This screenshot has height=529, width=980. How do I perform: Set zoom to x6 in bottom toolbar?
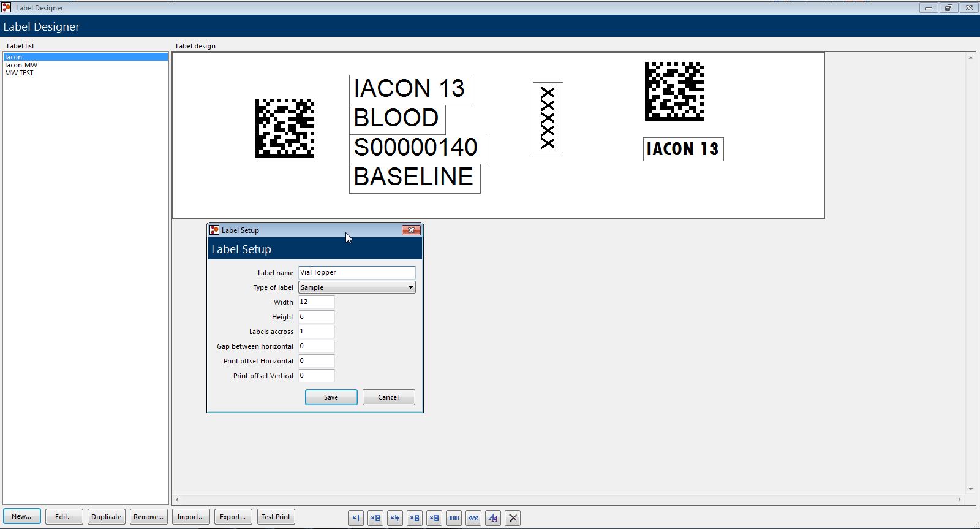pyautogui.click(x=415, y=518)
